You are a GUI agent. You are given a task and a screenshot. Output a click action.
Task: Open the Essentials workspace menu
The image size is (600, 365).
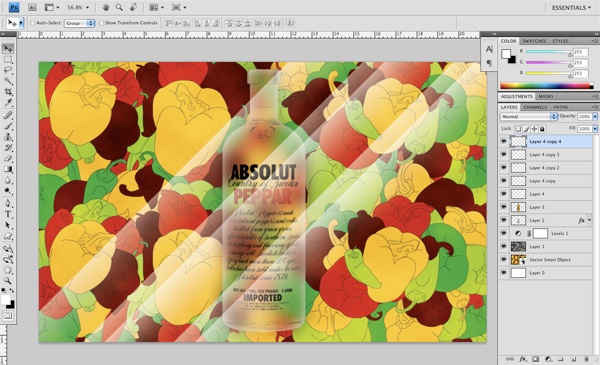571,8
